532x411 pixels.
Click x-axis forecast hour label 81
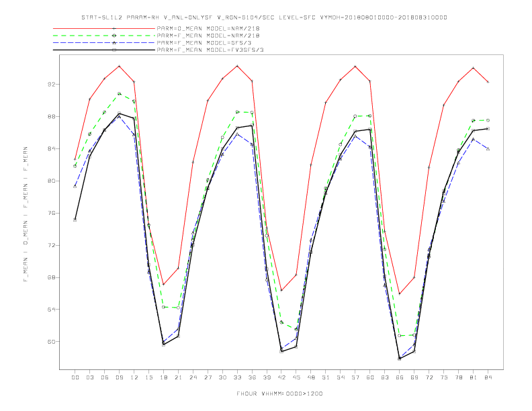(474, 377)
